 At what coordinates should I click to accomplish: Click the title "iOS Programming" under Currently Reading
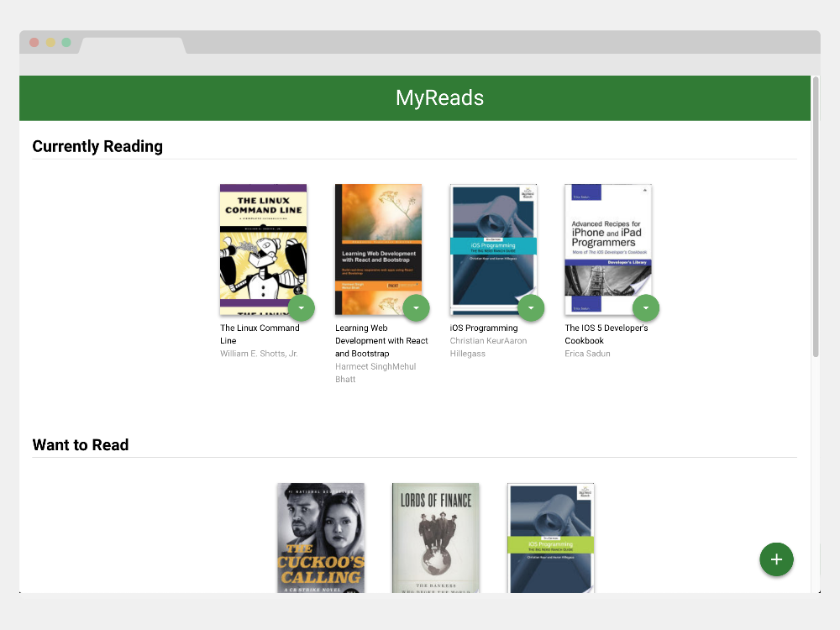(484, 328)
